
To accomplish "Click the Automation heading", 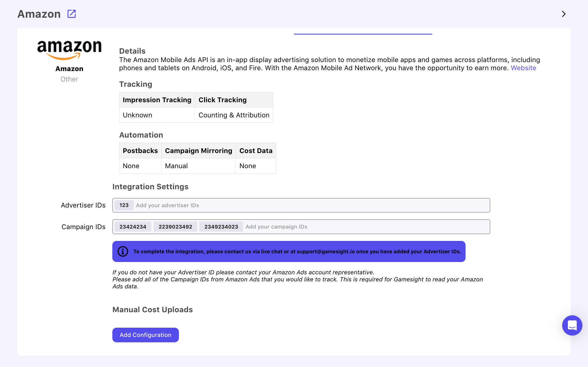I will click(x=141, y=135).
